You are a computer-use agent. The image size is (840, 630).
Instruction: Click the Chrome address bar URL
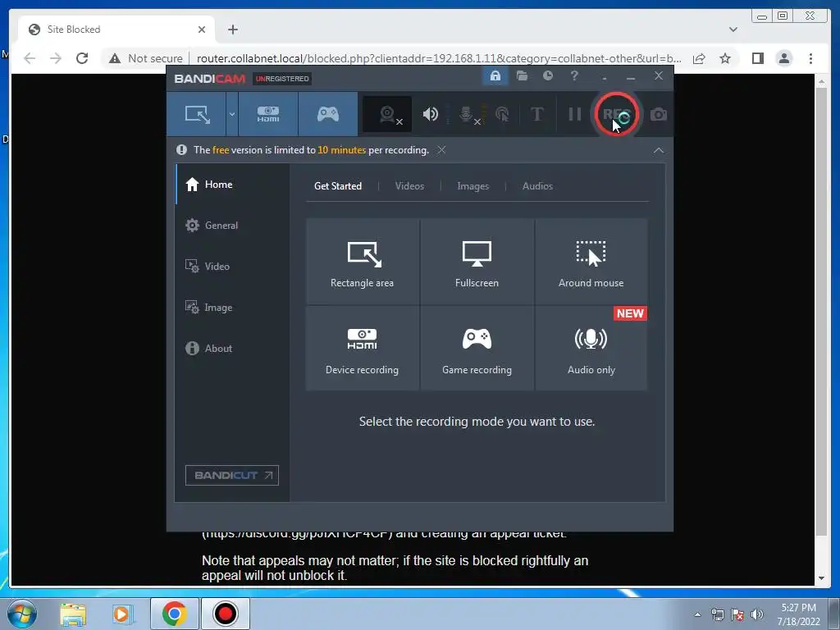440,58
